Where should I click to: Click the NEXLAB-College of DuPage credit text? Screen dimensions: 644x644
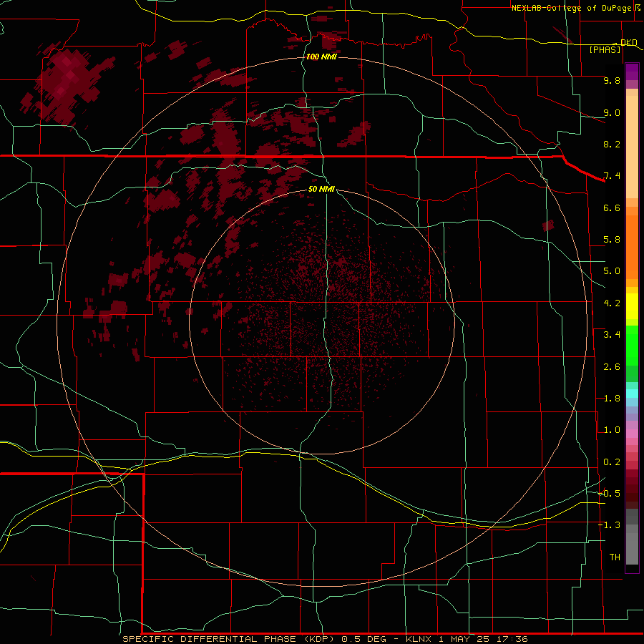point(572,8)
